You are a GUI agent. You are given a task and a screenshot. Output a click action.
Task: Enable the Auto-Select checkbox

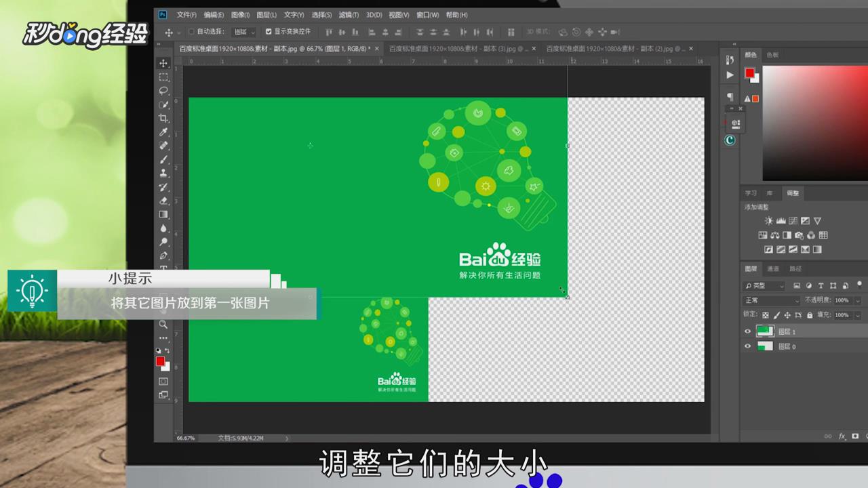[191, 32]
